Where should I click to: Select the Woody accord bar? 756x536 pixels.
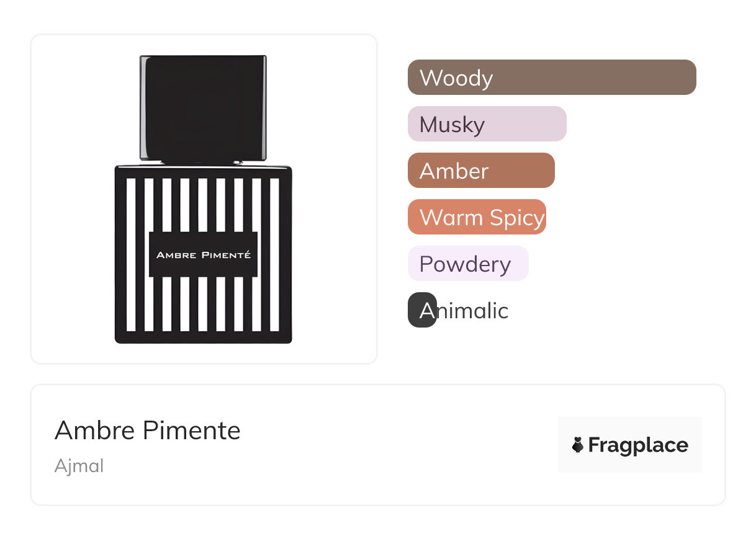tap(552, 78)
